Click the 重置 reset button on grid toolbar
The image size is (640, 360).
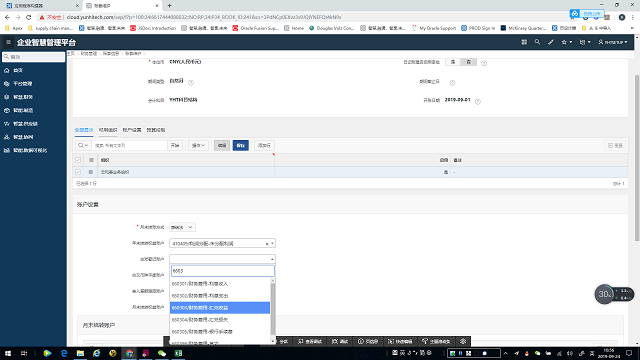[616, 145]
